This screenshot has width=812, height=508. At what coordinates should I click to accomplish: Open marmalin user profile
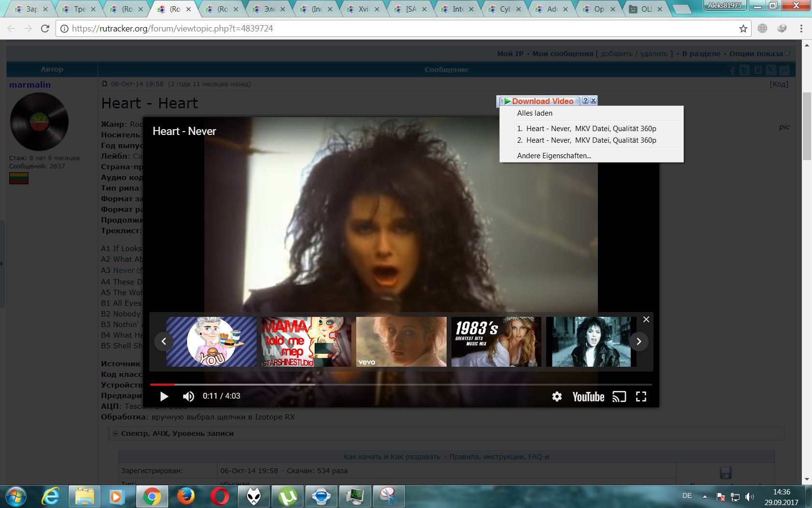click(x=30, y=85)
